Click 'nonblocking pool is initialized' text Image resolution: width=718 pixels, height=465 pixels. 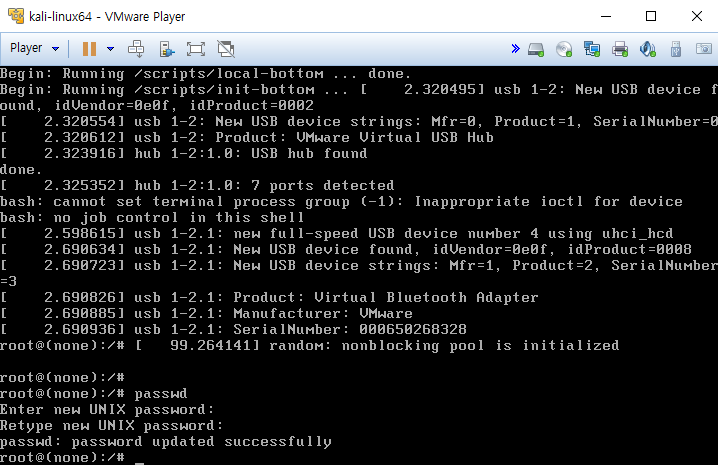480,345
